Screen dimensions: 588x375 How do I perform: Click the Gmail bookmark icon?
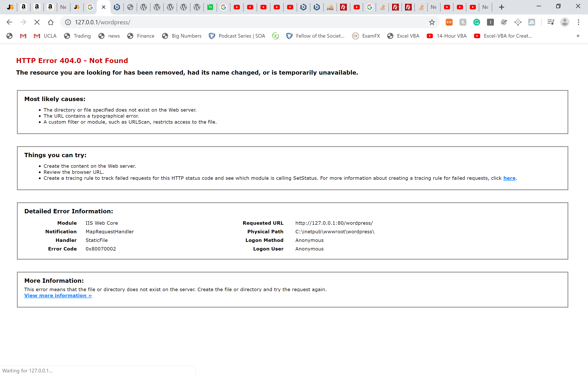click(23, 36)
